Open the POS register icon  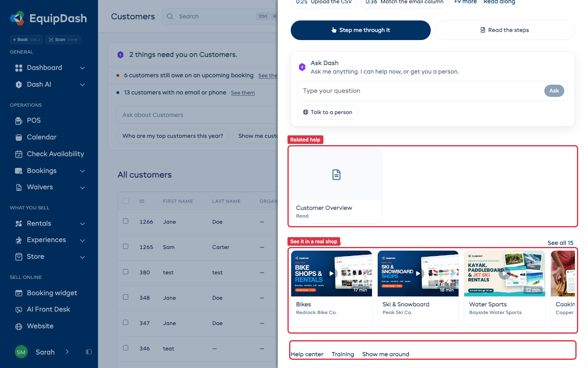[x=19, y=121]
